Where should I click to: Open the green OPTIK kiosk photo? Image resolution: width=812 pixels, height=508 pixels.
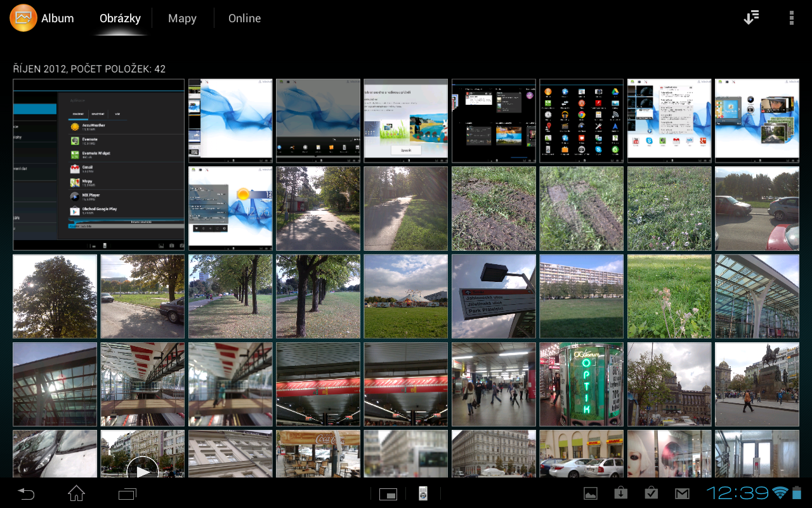[x=581, y=384]
